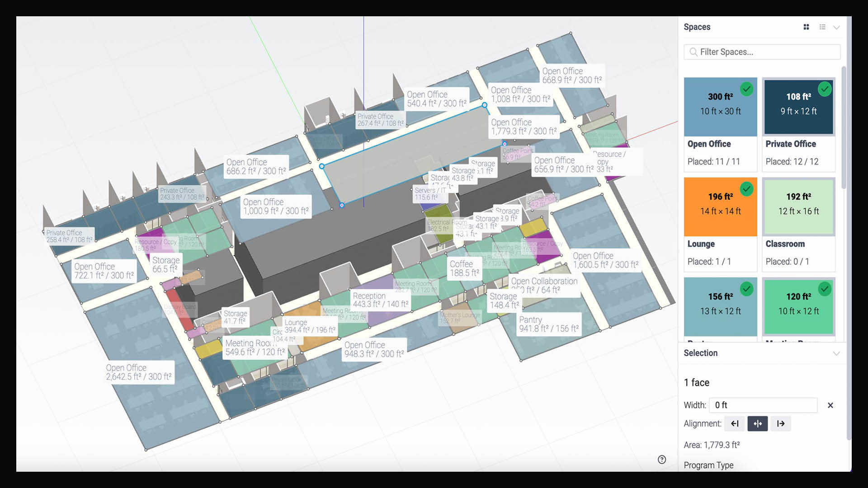868x488 pixels.
Task: Collapse the Selection panel chevron
Action: (x=836, y=353)
